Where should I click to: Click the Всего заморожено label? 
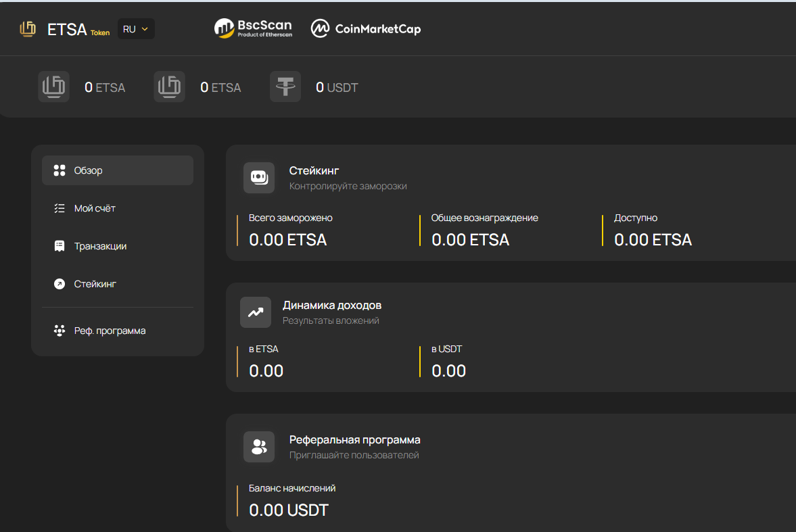pos(290,218)
